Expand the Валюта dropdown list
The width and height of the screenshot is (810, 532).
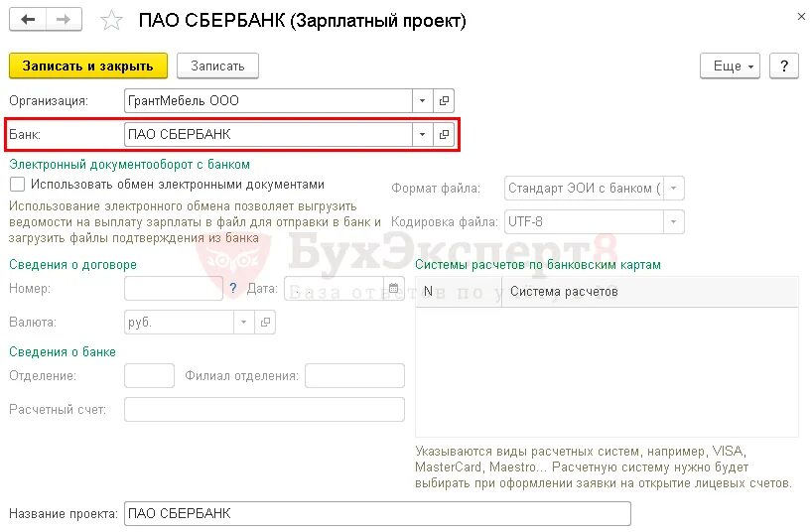(244, 322)
